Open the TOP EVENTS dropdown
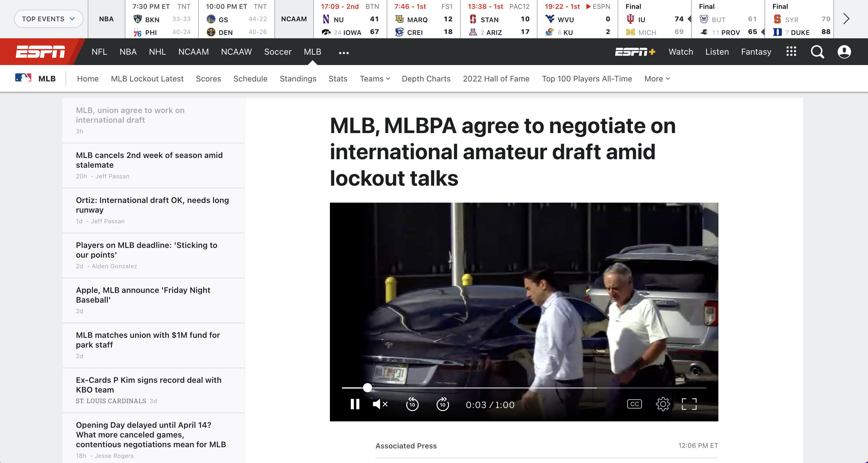This screenshot has height=463, width=868. (49, 19)
